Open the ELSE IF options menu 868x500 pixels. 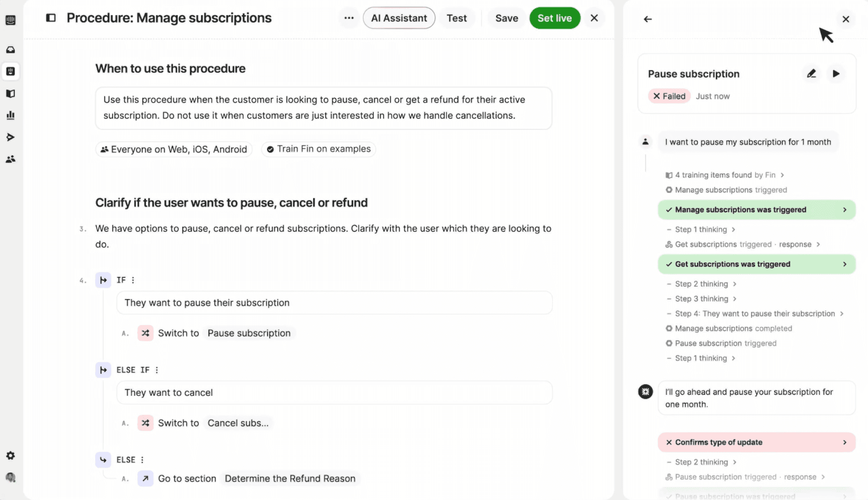click(x=157, y=370)
